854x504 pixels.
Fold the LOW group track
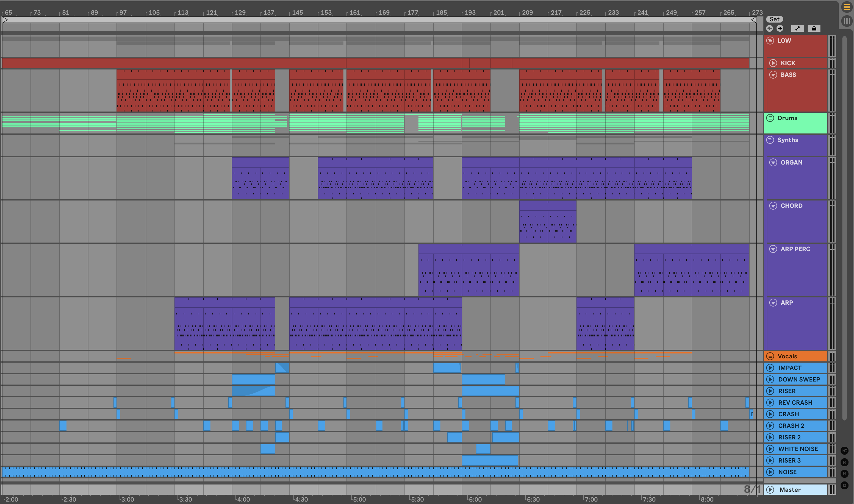click(x=770, y=41)
